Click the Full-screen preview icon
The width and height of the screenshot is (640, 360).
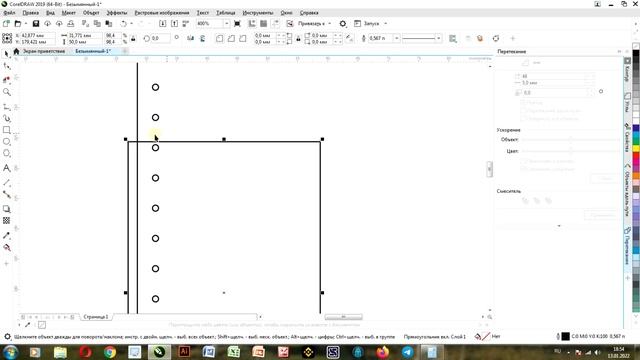point(237,24)
